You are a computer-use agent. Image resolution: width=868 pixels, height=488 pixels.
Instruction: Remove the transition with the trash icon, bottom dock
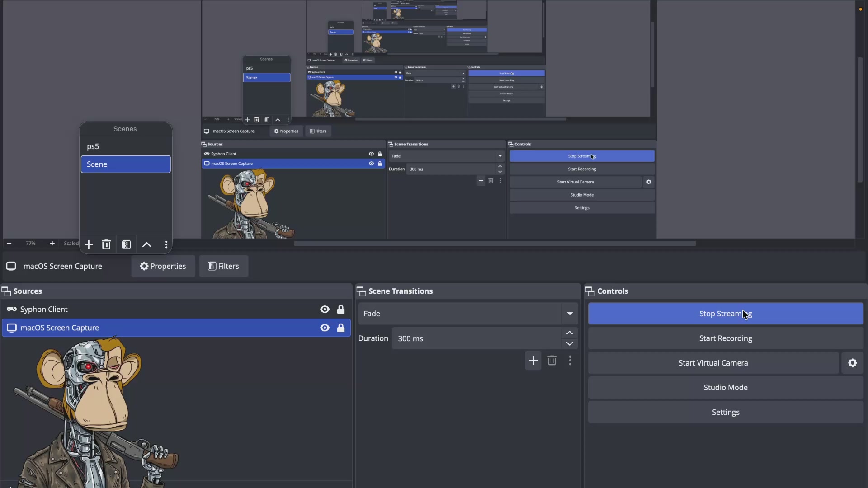click(552, 361)
